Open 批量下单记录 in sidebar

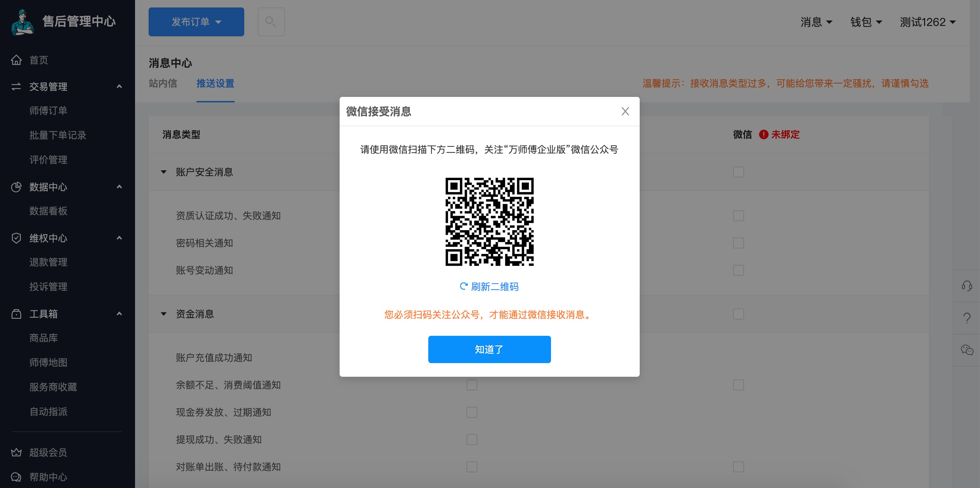(x=58, y=135)
